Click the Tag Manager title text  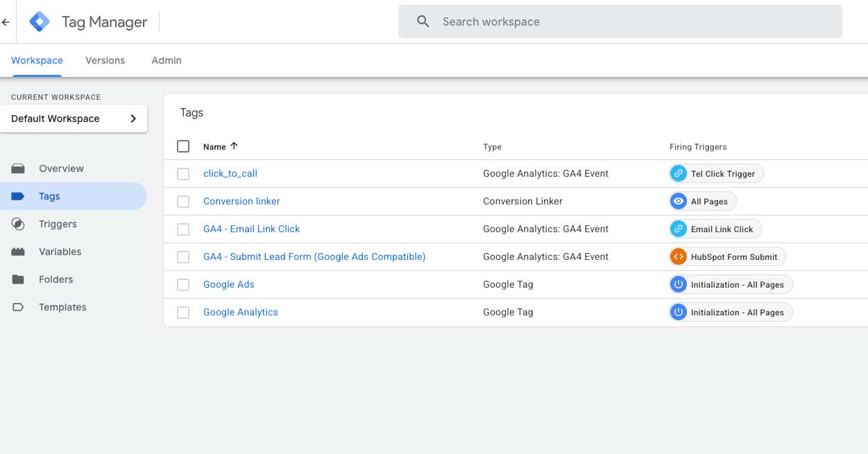pyautogui.click(x=105, y=22)
